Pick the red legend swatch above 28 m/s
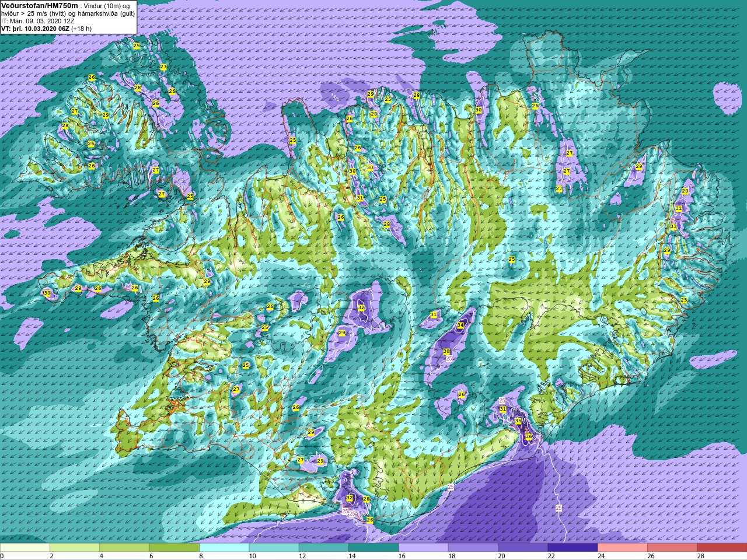This screenshot has width=747, height=560. point(722,548)
